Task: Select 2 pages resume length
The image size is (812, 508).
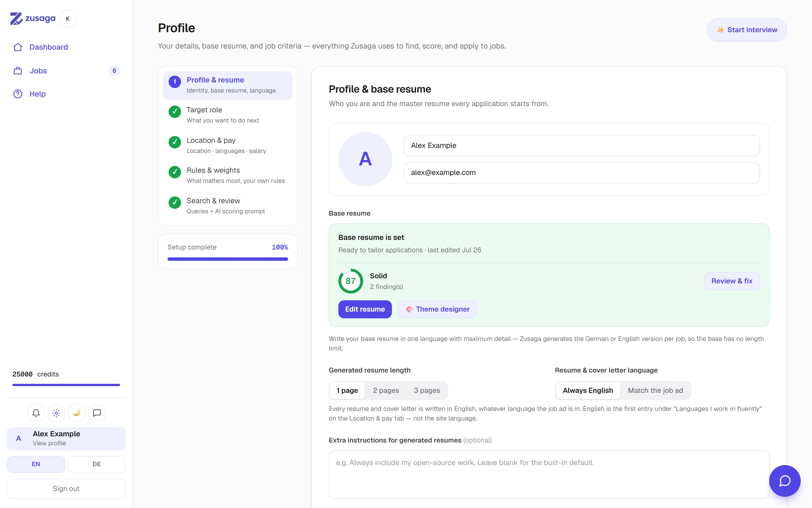Action: point(386,390)
